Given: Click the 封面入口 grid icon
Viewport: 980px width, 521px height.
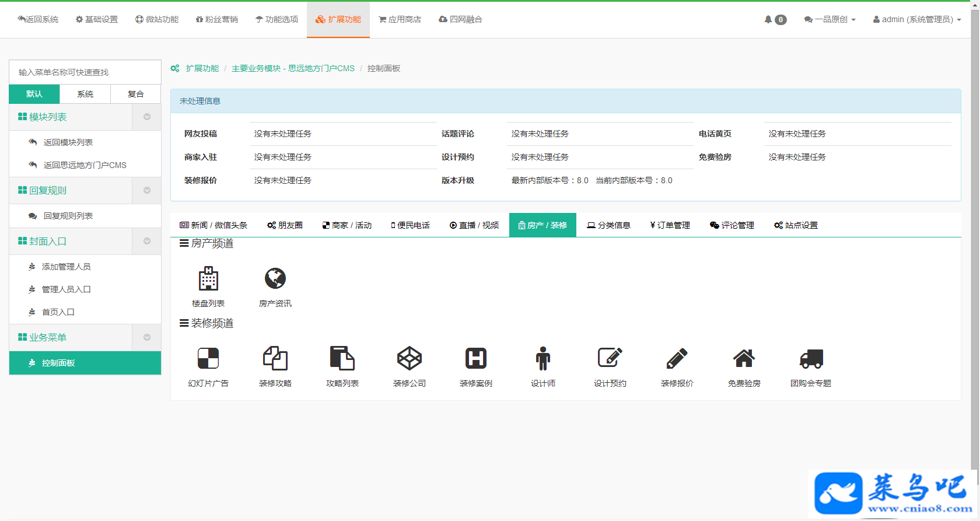Looking at the screenshot, I should pos(22,241).
